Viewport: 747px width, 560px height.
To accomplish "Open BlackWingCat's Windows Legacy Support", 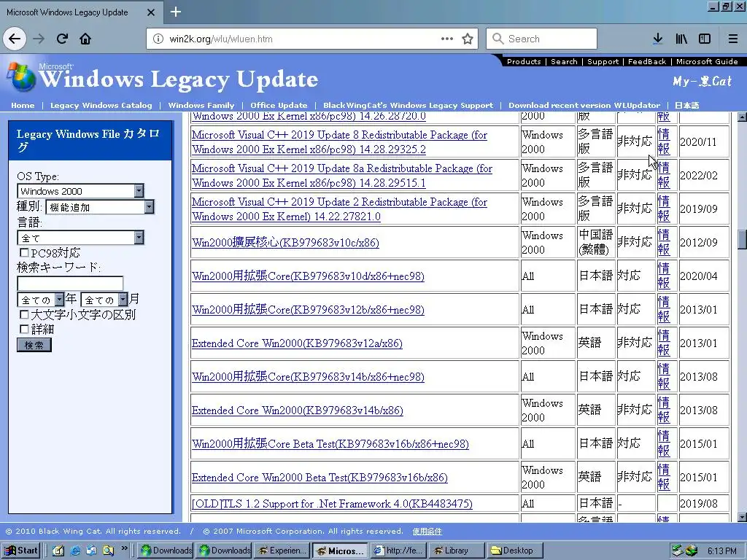I will pos(408,105).
